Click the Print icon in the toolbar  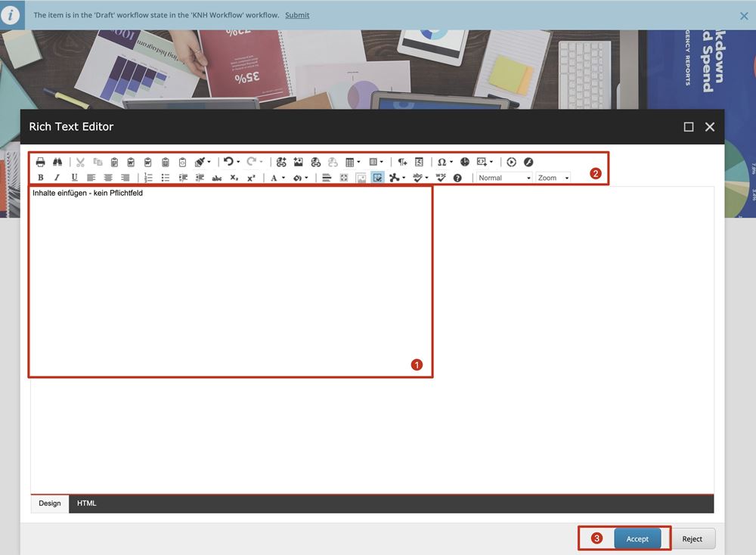tap(41, 162)
